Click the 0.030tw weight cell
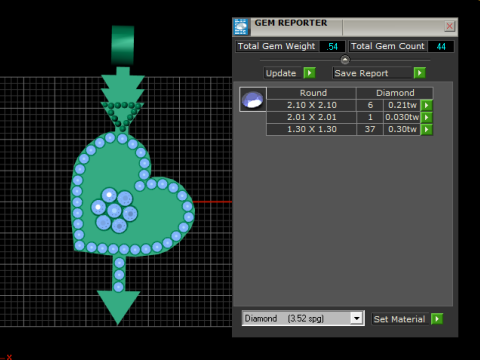 tap(402, 117)
